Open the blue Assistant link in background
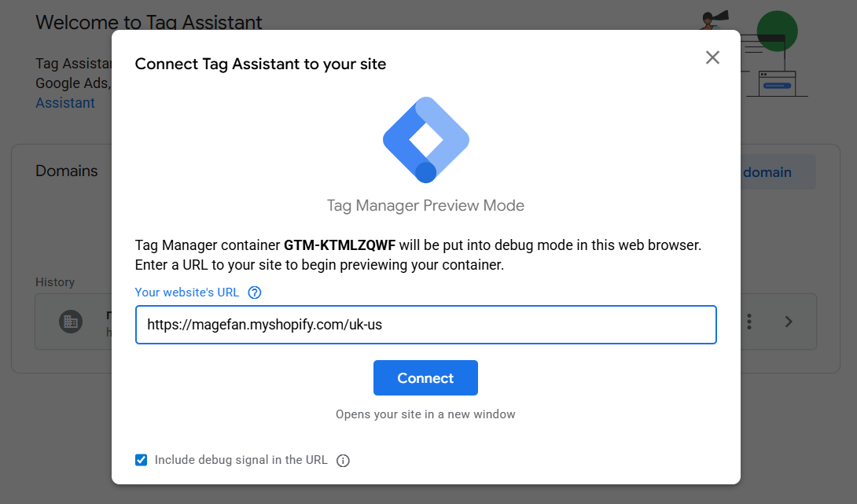 65,103
